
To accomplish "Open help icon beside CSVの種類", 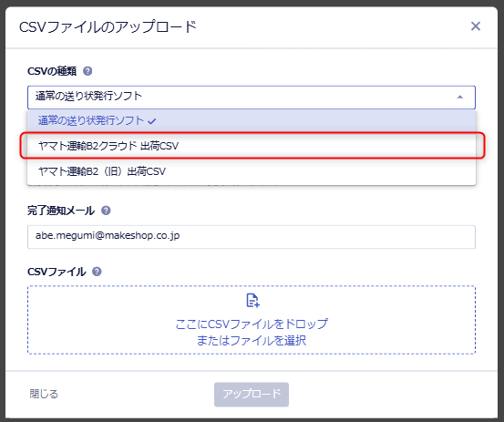I will [x=87, y=71].
